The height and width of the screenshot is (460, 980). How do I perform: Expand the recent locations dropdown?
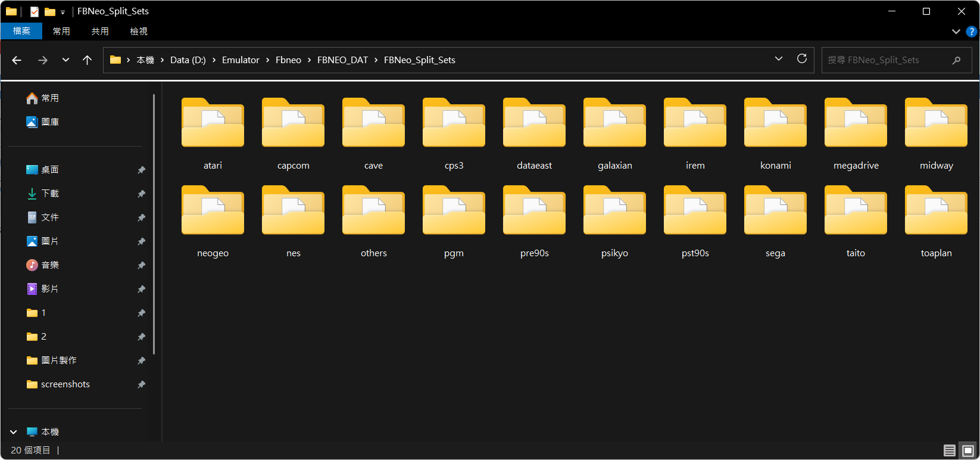[x=65, y=60]
